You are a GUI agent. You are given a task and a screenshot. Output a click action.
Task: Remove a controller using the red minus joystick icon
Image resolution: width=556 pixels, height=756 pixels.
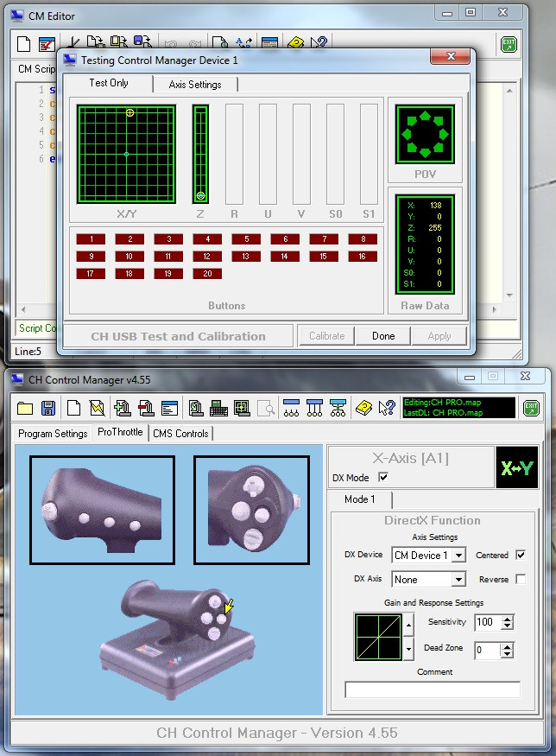coord(146,409)
